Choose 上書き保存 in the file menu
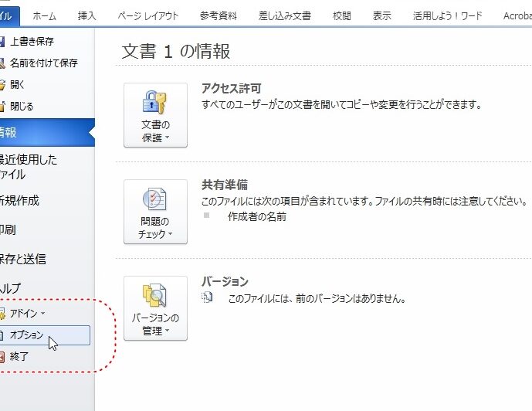Viewport: 532px width, 411px height. point(32,42)
